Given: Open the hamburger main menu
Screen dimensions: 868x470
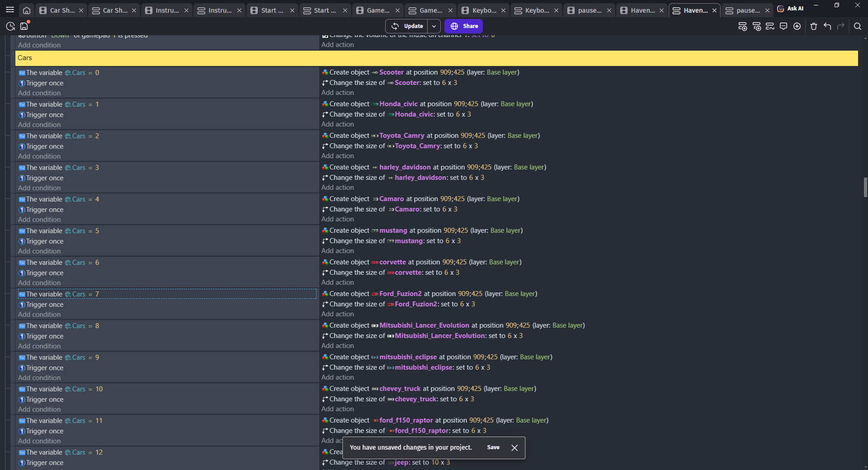Looking at the screenshot, I should (x=10, y=10).
